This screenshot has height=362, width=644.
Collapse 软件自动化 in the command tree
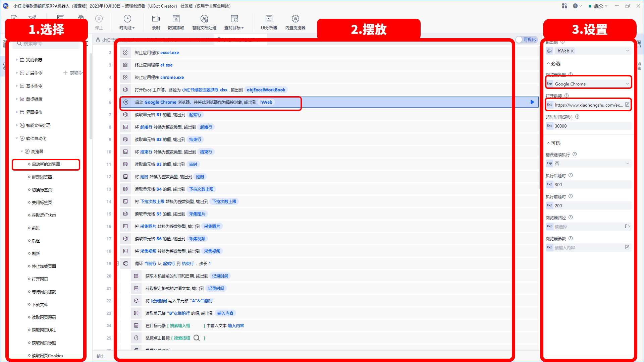pos(17,138)
